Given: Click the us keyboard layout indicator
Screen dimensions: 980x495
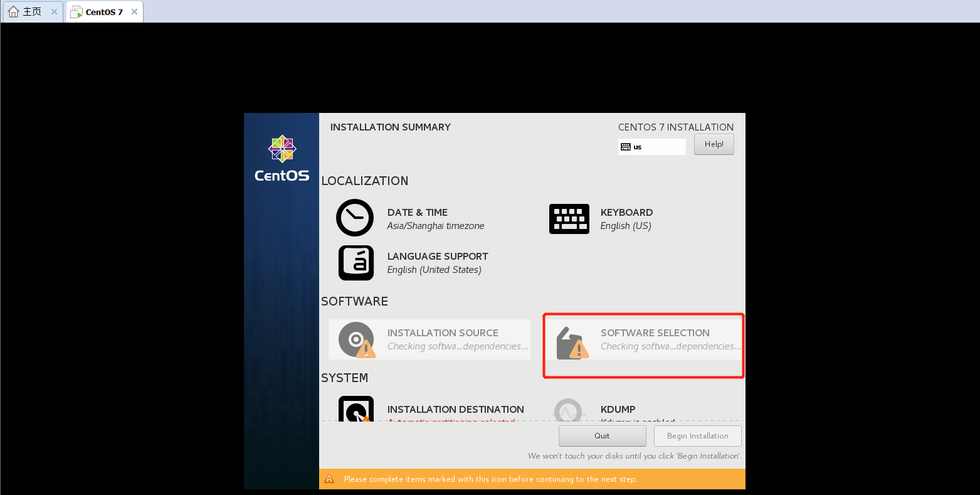Looking at the screenshot, I should (x=651, y=147).
